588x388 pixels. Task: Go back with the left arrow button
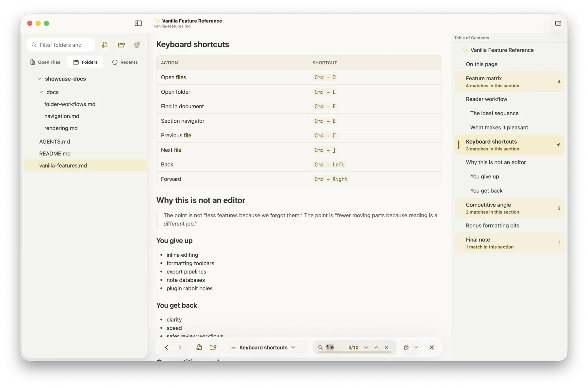(167, 348)
